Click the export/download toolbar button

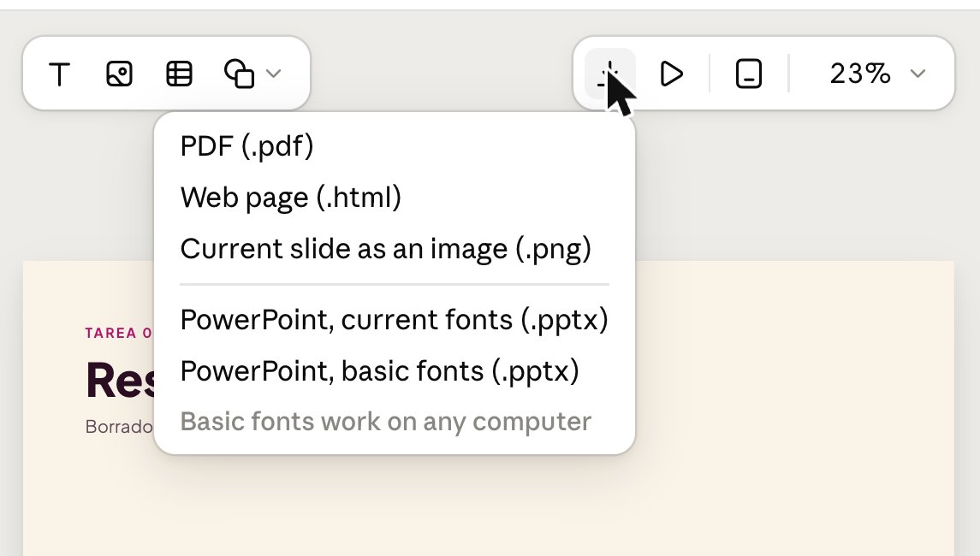[x=610, y=74]
